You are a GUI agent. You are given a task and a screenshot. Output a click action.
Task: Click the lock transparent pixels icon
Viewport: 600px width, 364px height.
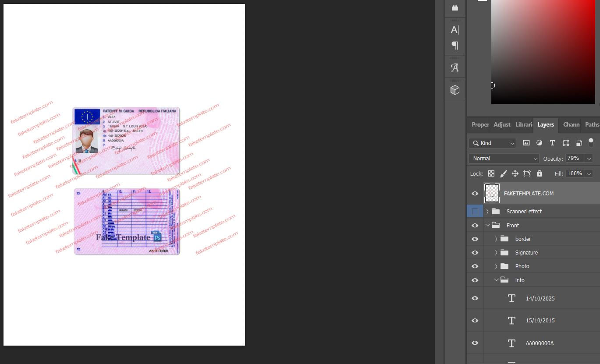pos(491,173)
